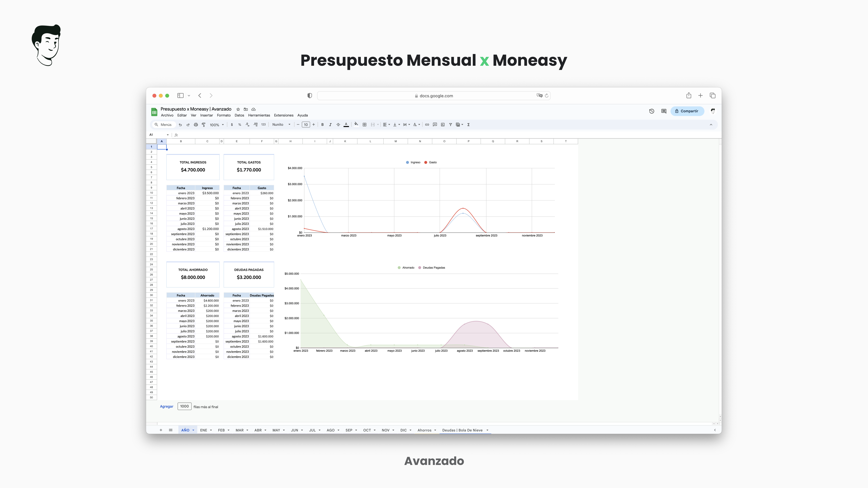Open the comments panel icon
This screenshot has height=488, width=868.
(x=664, y=111)
